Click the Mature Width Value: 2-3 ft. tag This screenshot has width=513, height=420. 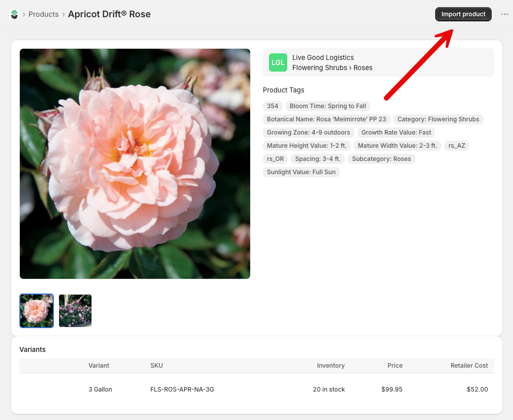[x=397, y=146]
